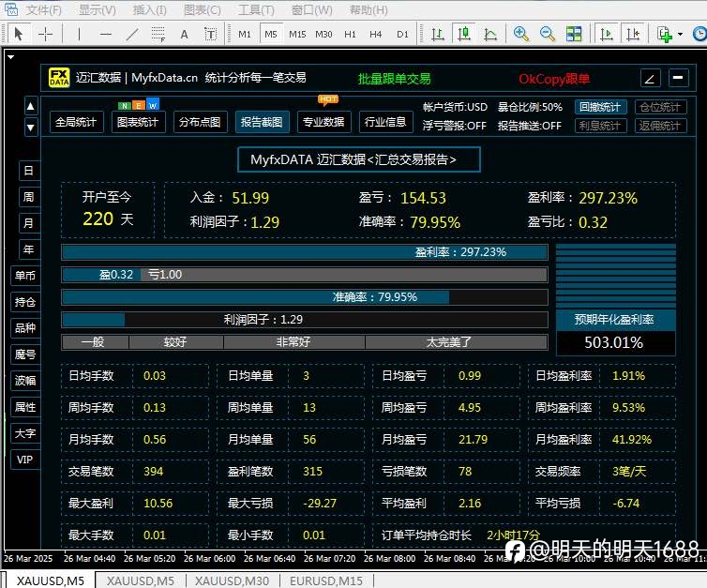Move the panel up with arrow
The height and width of the screenshot is (588, 707).
point(30,106)
